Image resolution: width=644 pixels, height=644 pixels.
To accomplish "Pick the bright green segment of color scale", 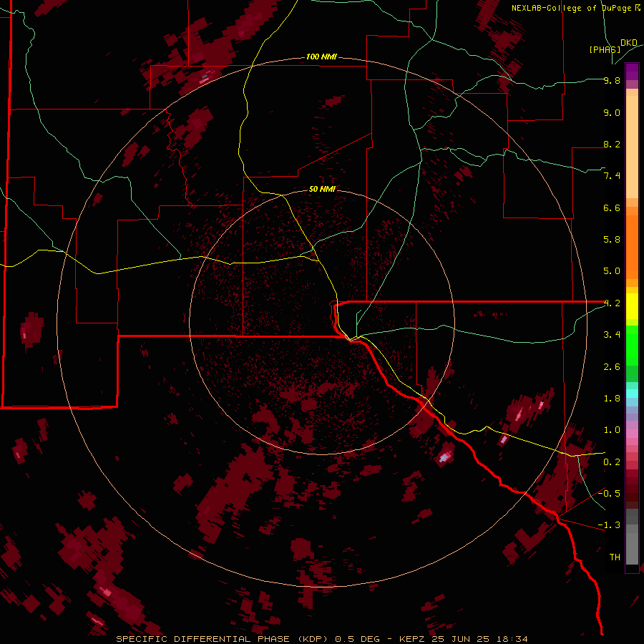I will click(x=632, y=346).
